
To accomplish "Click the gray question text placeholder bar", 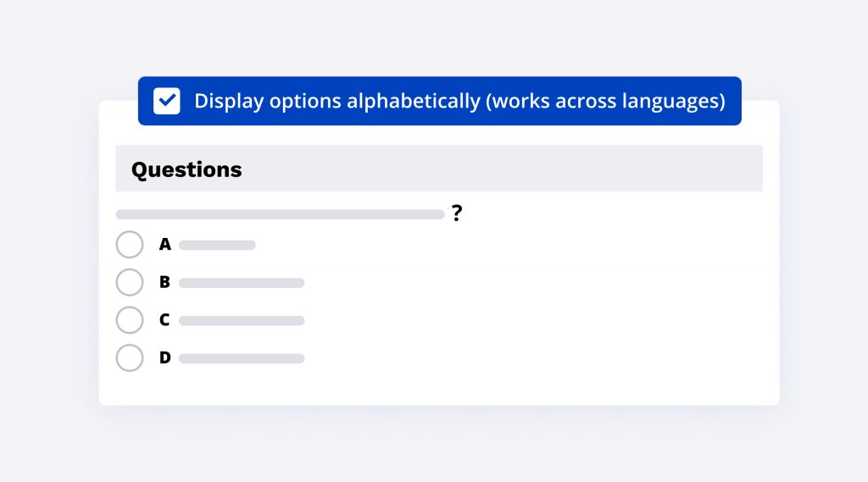I will [280, 214].
